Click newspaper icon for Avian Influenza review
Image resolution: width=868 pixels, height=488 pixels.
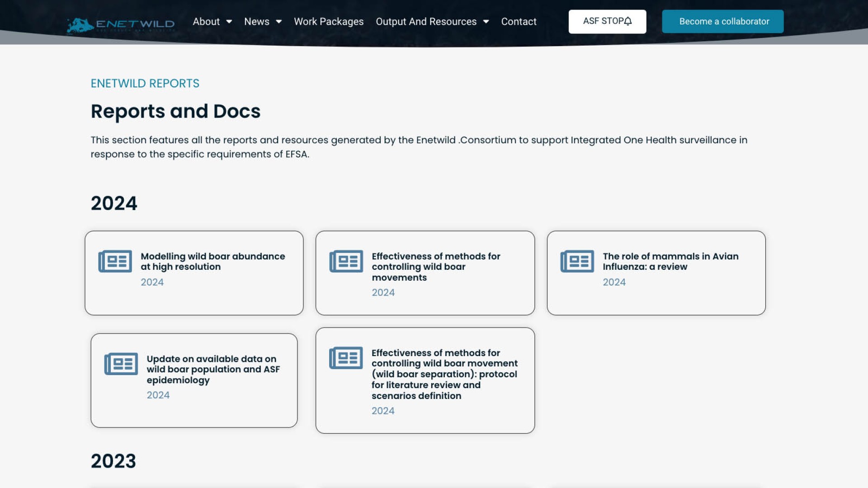point(577,261)
